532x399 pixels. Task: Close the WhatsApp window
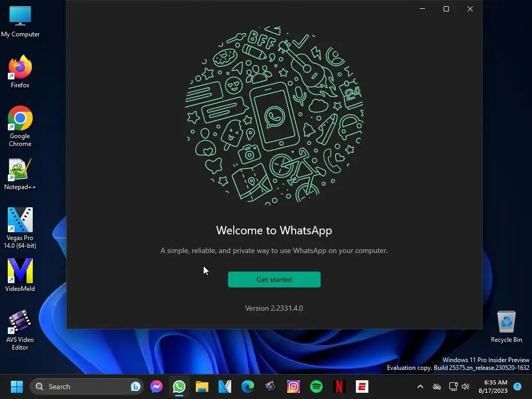(470, 9)
